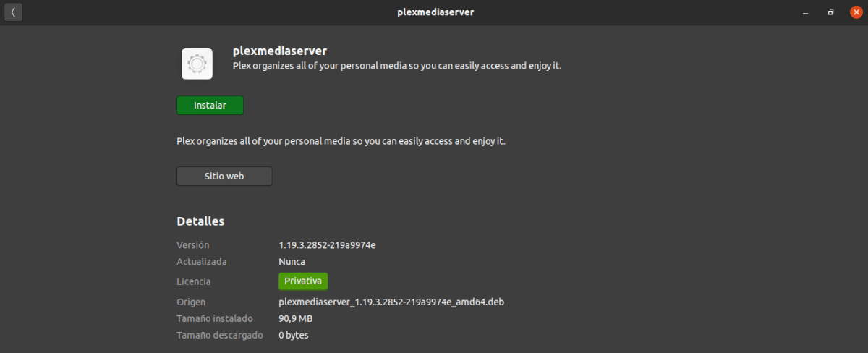
Task: Click the window title plexmediaserver in header bar
Action: click(x=435, y=12)
